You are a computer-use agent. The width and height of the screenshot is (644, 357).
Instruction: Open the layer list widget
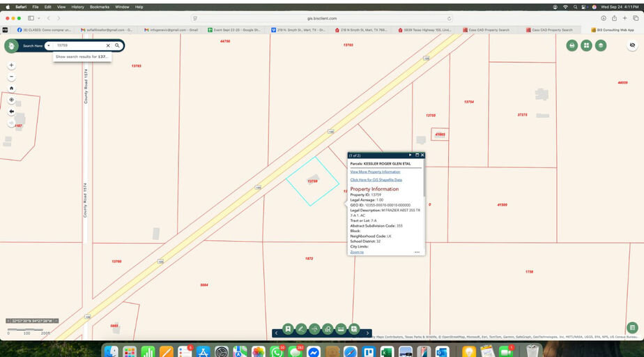click(x=600, y=45)
